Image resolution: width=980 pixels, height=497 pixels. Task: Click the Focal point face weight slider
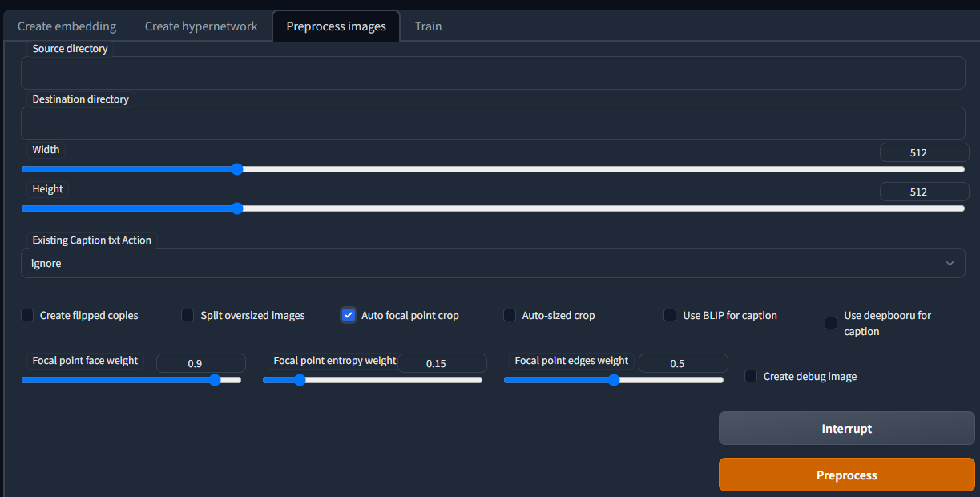pyautogui.click(x=131, y=380)
